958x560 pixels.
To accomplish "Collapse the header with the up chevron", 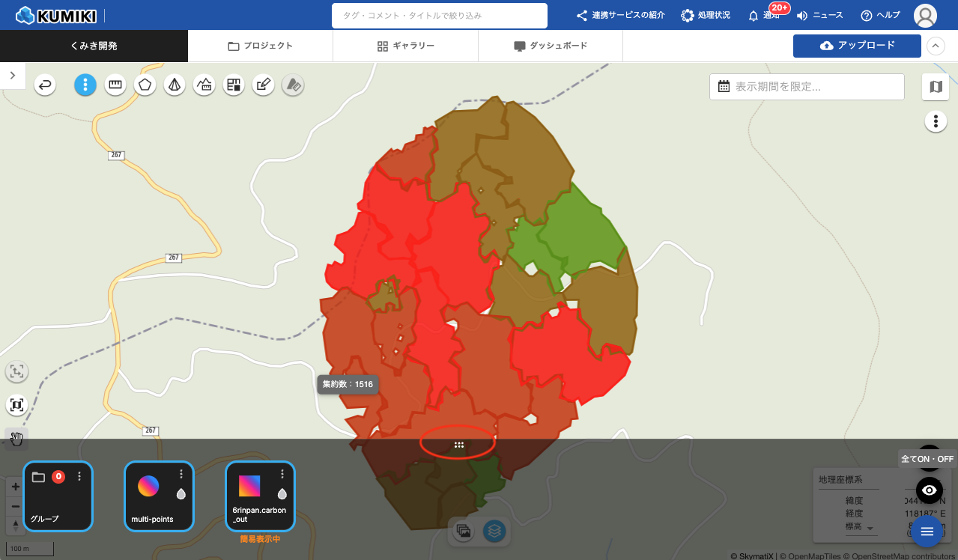I will tap(936, 46).
